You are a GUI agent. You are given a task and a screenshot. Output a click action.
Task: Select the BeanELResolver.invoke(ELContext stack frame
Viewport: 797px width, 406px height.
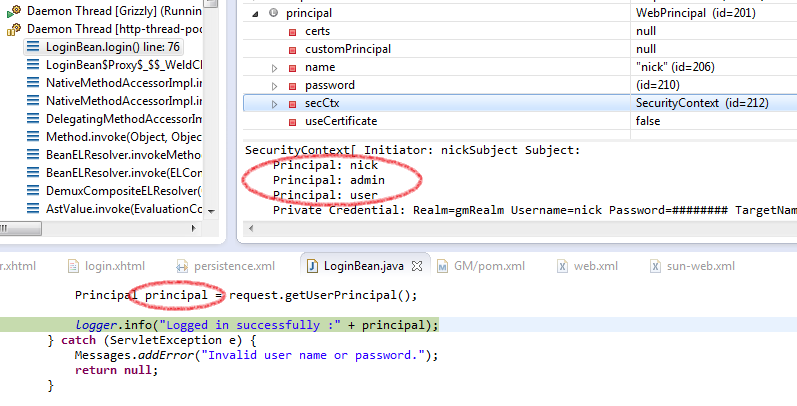coord(124,173)
